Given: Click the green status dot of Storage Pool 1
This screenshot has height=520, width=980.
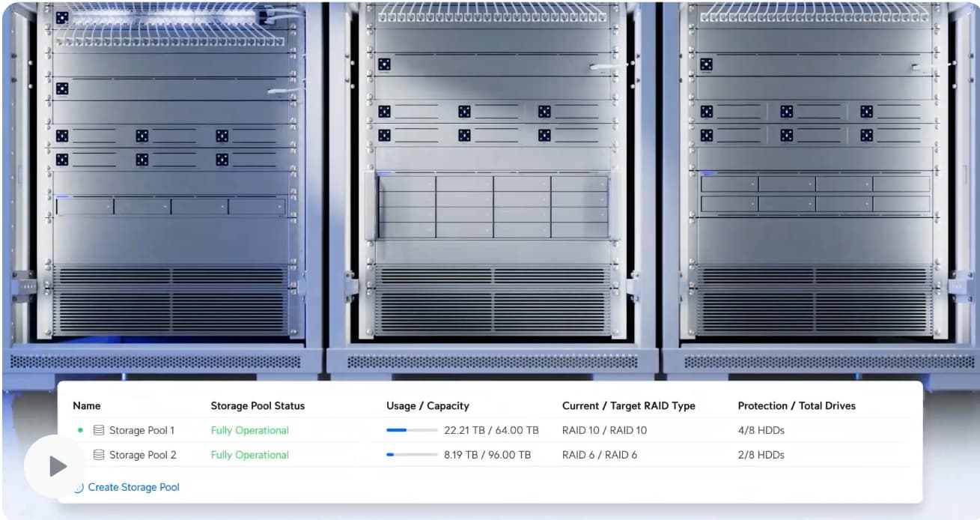Looking at the screenshot, I should click(x=80, y=430).
